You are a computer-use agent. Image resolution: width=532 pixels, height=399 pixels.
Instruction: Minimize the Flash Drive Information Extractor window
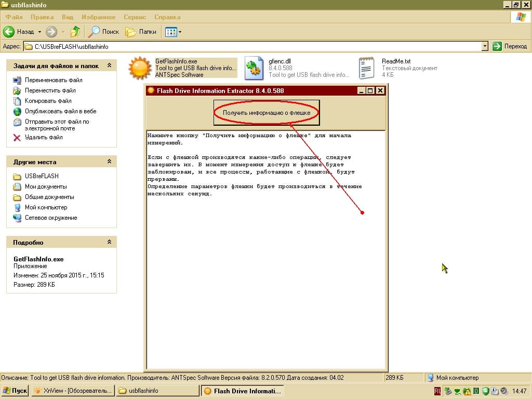(x=361, y=90)
